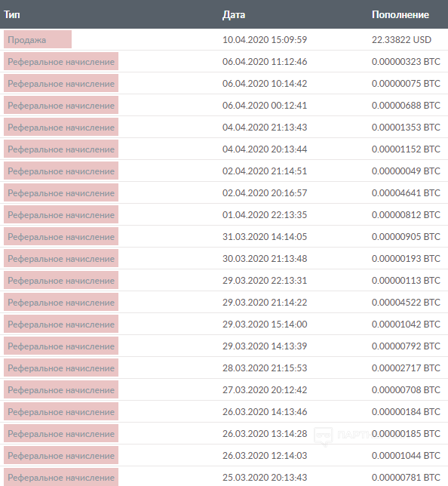This screenshot has height=486, width=448.
Task: Click date 10.04.2020 15:09:59
Action: [265, 40]
